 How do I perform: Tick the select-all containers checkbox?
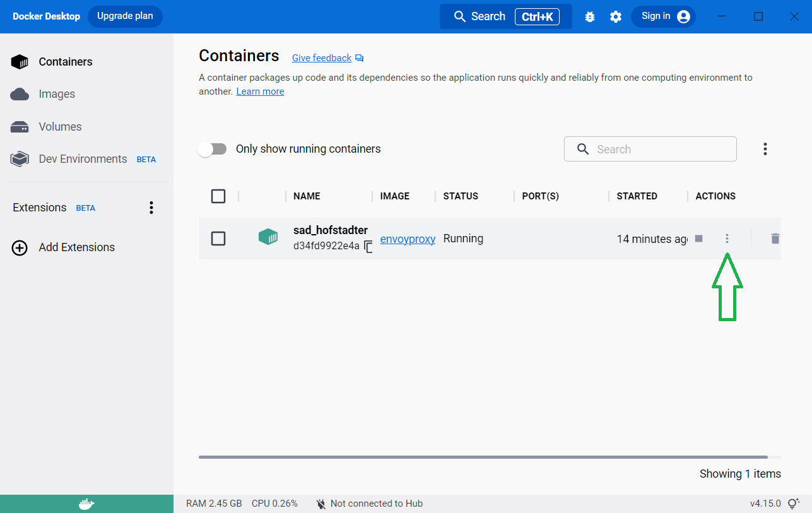tap(218, 196)
